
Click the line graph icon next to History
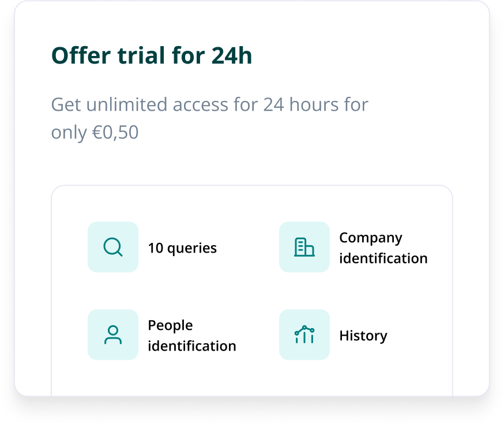pyautogui.click(x=304, y=334)
